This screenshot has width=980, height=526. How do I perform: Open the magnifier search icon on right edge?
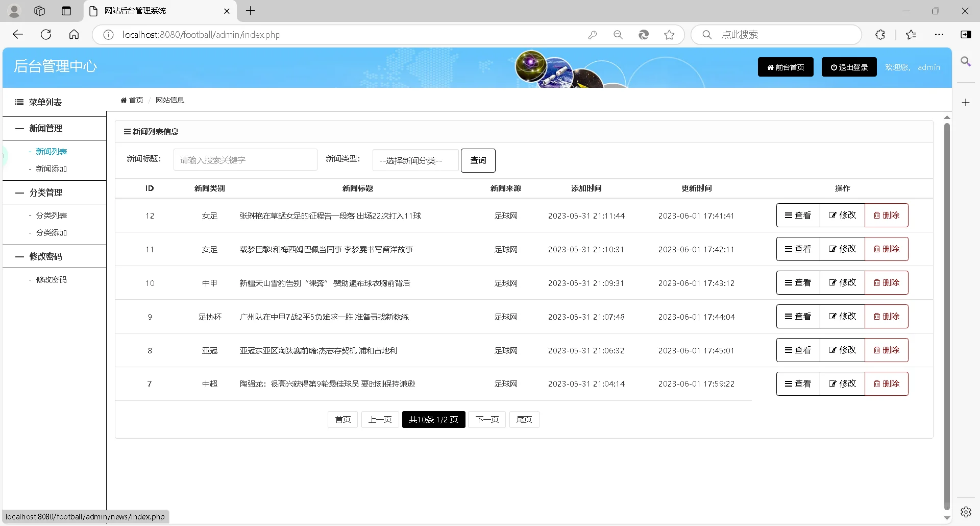tap(966, 62)
